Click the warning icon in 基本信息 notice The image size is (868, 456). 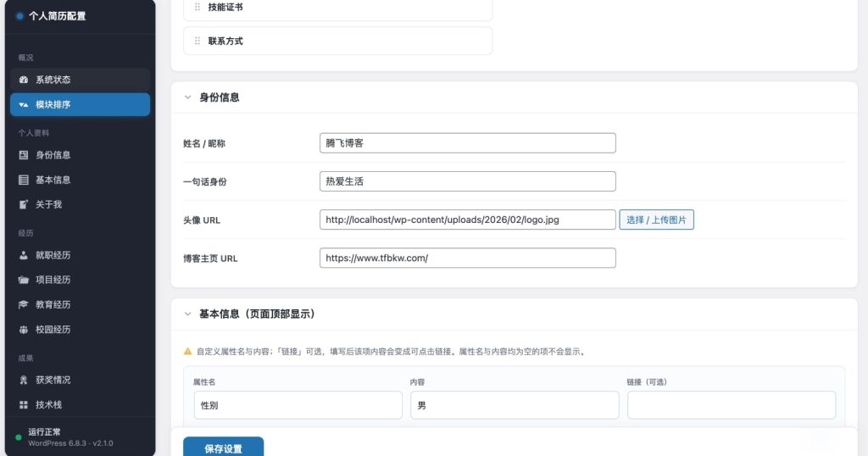point(187,352)
